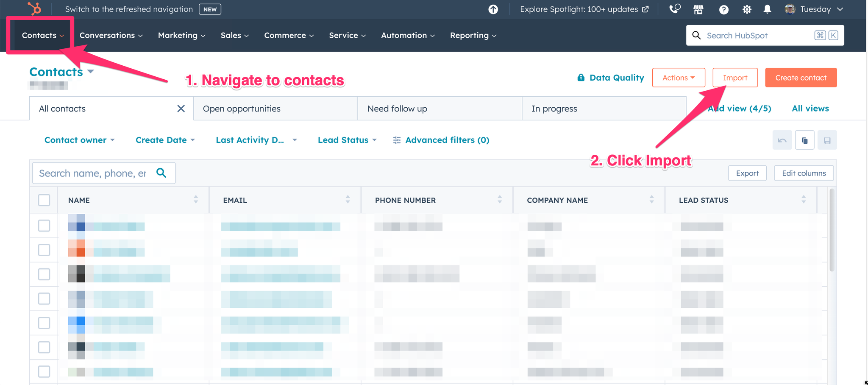
Task: Click the Data Quality link
Action: (x=611, y=78)
